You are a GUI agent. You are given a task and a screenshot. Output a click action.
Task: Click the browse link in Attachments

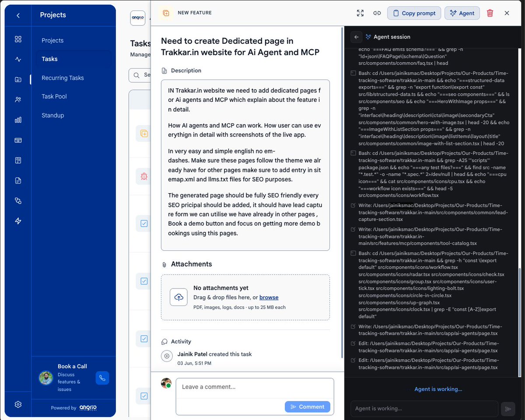[x=269, y=297]
